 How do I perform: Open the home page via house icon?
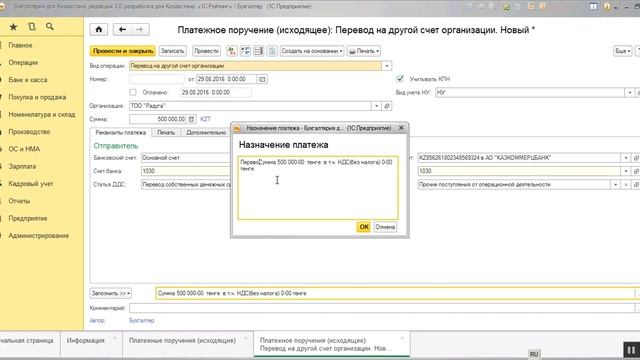point(99,29)
